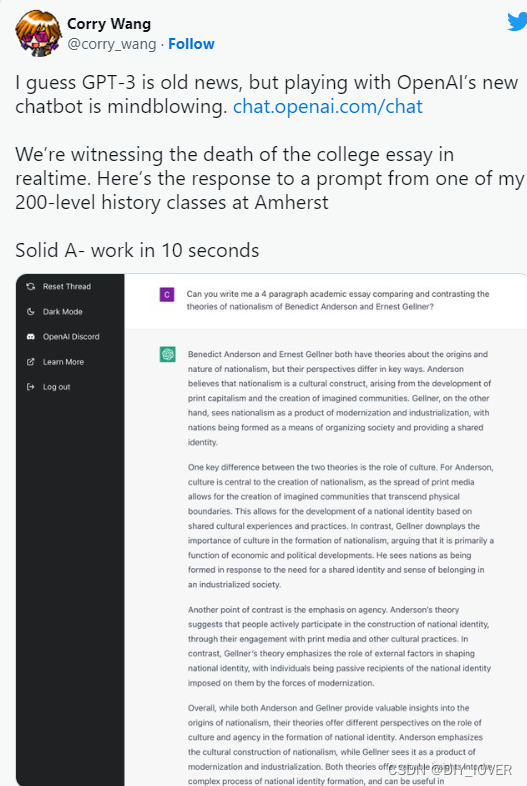Click the Log out arrow icon
Image resolution: width=527 pixels, height=786 pixels.
pos(31,386)
